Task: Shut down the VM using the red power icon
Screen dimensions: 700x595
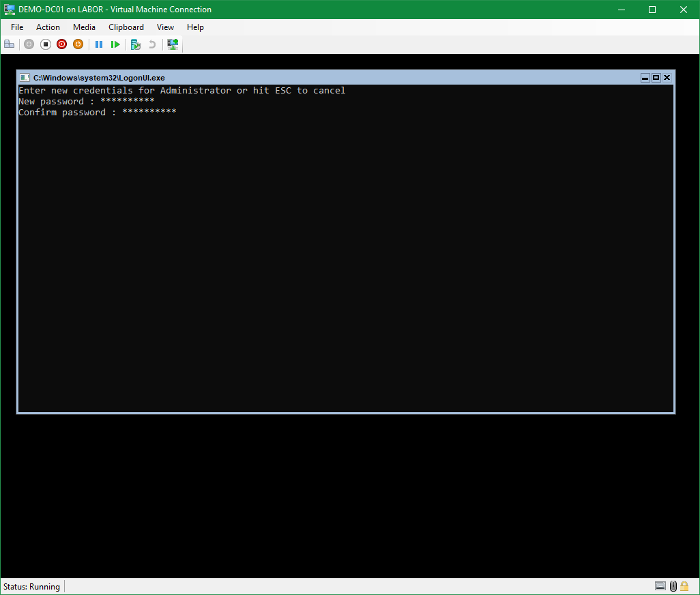Action: tap(61, 44)
